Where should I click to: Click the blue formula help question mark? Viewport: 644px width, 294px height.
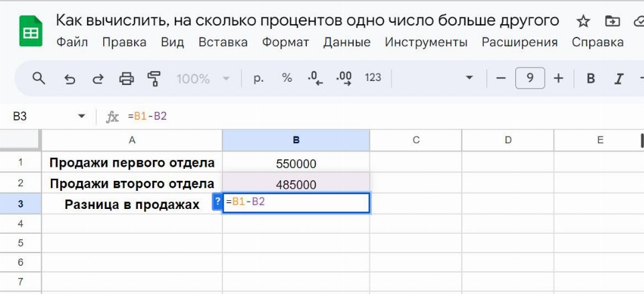point(217,202)
